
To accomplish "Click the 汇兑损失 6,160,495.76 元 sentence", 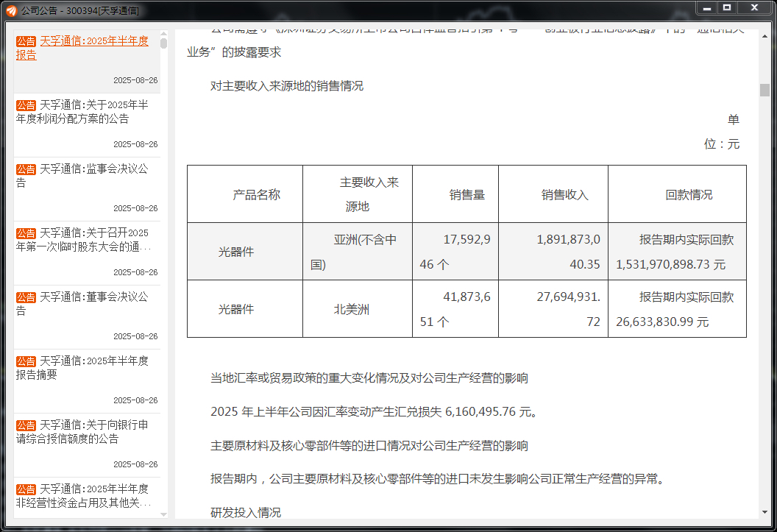I will [374, 411].
